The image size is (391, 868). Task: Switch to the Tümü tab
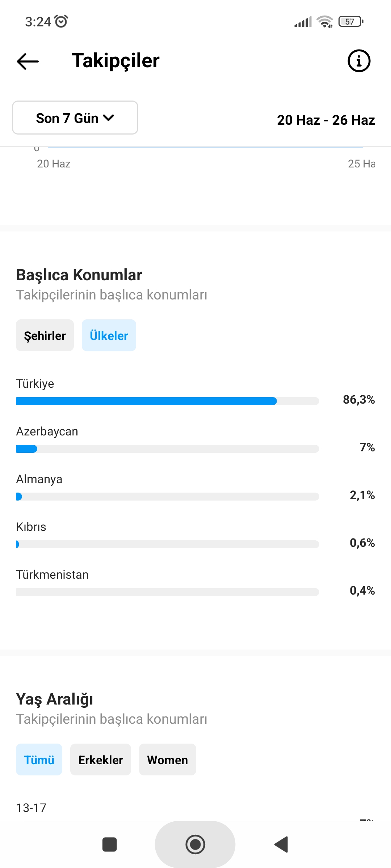pos(39,759)
